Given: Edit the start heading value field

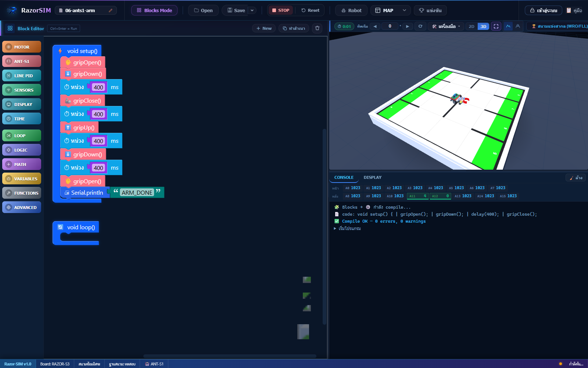Looking at the screenshot, I should coord(390,26).
